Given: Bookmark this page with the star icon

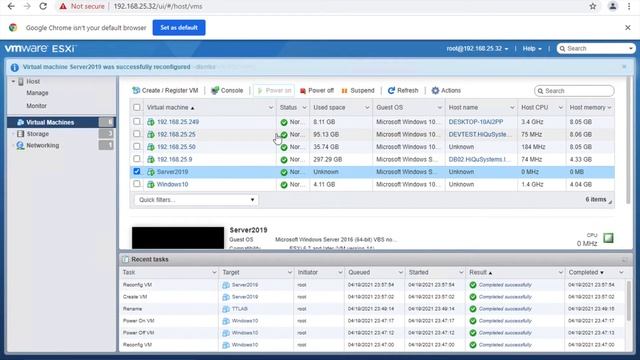Looking at the screenshot, I should point(593,6).
